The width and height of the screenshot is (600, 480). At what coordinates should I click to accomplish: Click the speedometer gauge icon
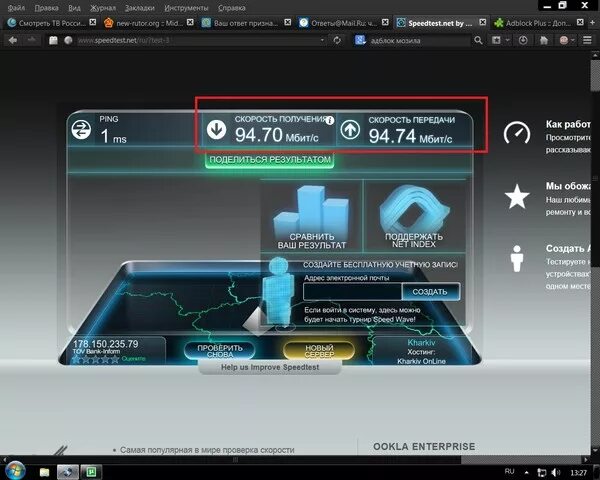pos(517,133)
